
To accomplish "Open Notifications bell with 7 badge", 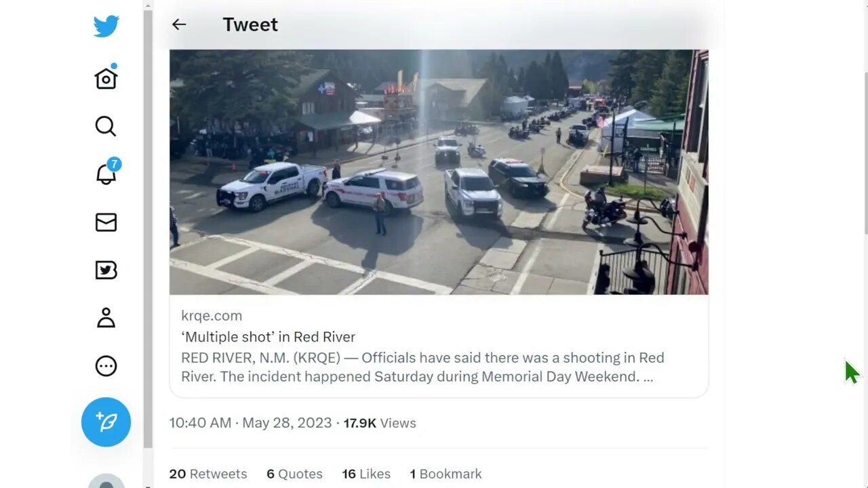I will pos(106,172).
